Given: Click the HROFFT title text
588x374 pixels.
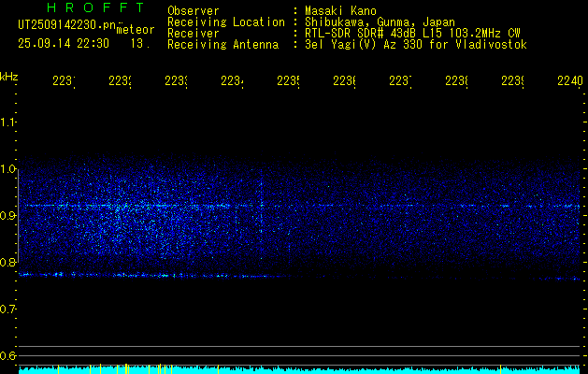Looking at the screenshot, I should click(96, 7).
